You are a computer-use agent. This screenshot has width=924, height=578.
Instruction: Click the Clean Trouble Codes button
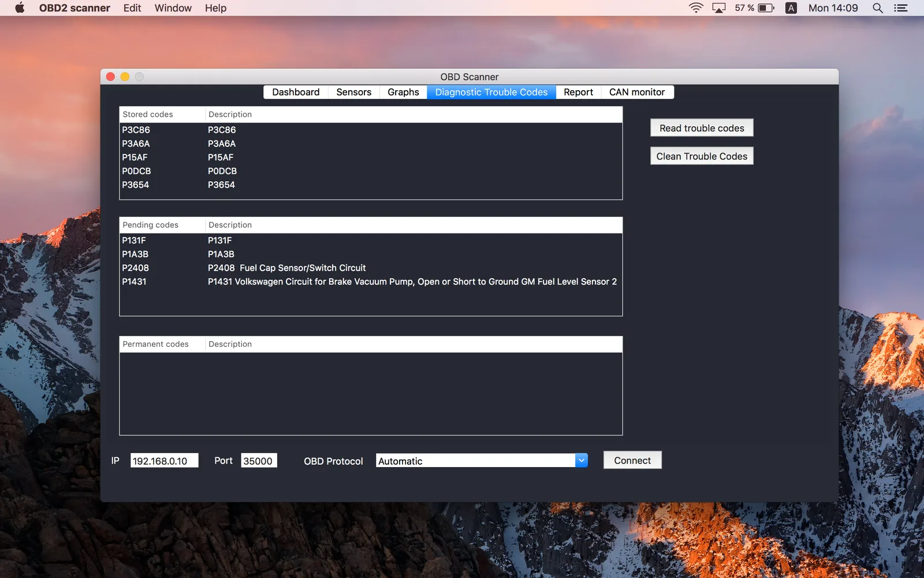click(x=702, y=157)
